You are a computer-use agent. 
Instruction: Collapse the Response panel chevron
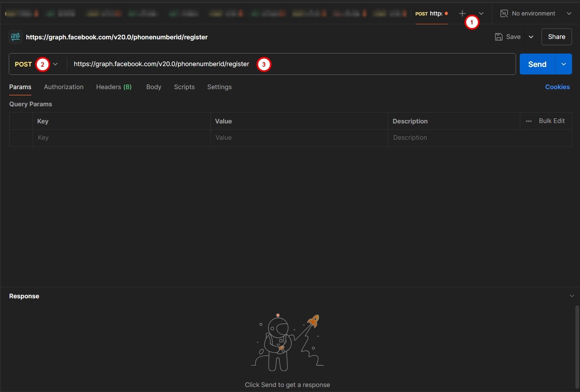[x=572, y=296]
